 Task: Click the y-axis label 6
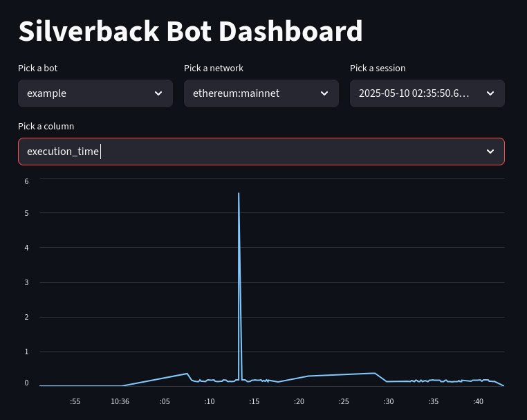(x=26, y=181)
